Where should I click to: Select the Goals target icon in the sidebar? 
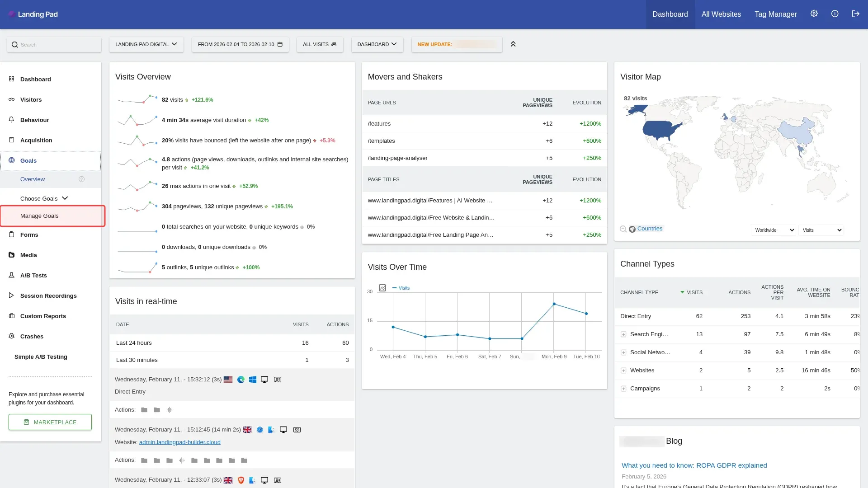tap(11, 160)
